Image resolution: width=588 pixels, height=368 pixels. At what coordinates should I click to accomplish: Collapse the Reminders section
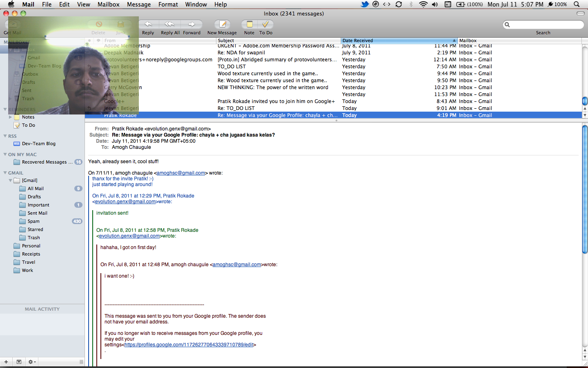tap(5, 110)
